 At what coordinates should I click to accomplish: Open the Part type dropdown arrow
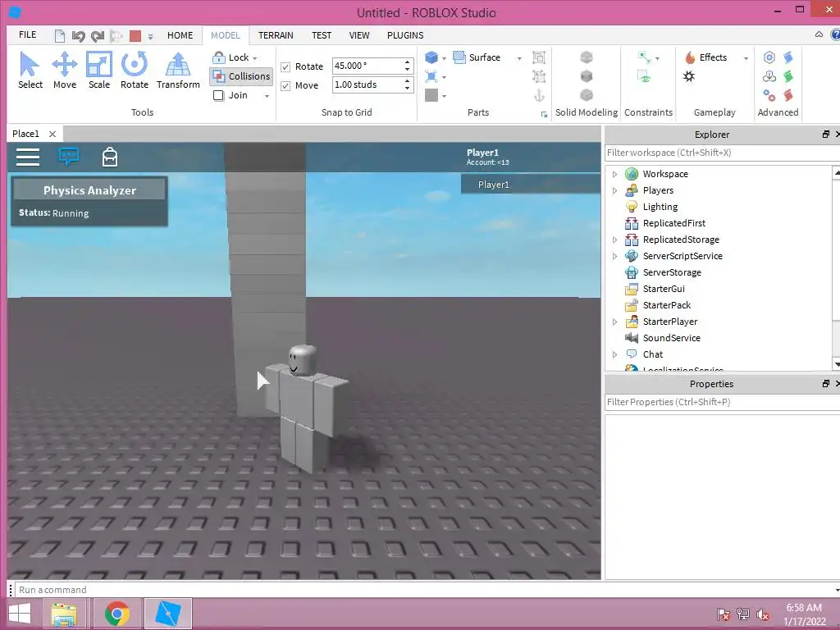[444, 58]
